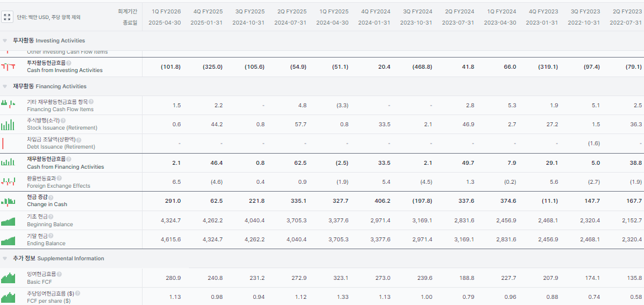644x305 pixels.
Task: Click info icon beside Foreign Exchange Effects
Action: (x=57, y=179)
